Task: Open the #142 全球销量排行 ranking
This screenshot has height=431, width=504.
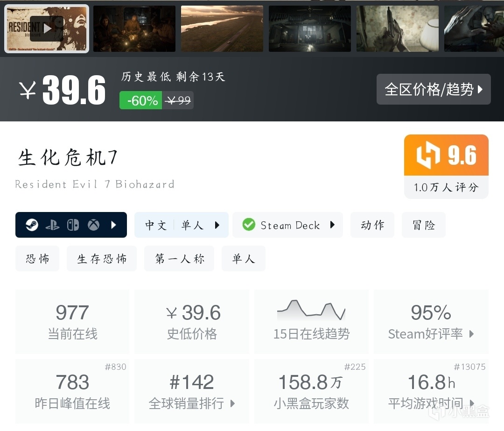Action: (x=192, y=391)
